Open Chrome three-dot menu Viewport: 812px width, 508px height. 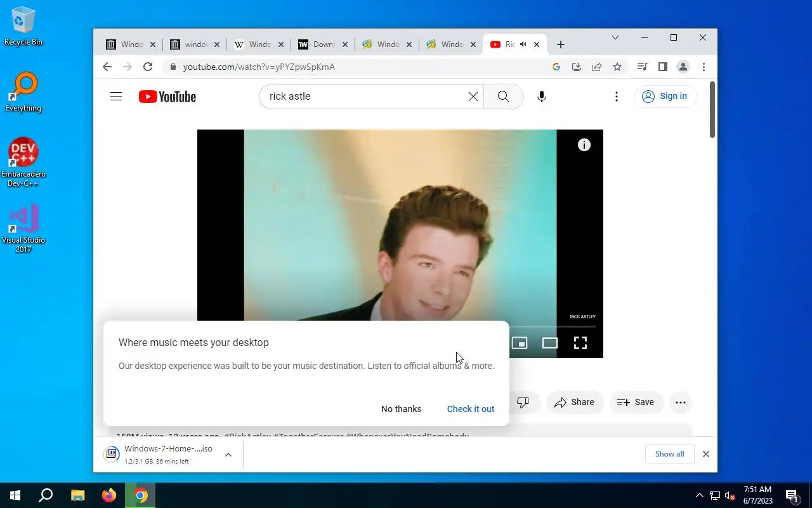(x=704, y=67)
